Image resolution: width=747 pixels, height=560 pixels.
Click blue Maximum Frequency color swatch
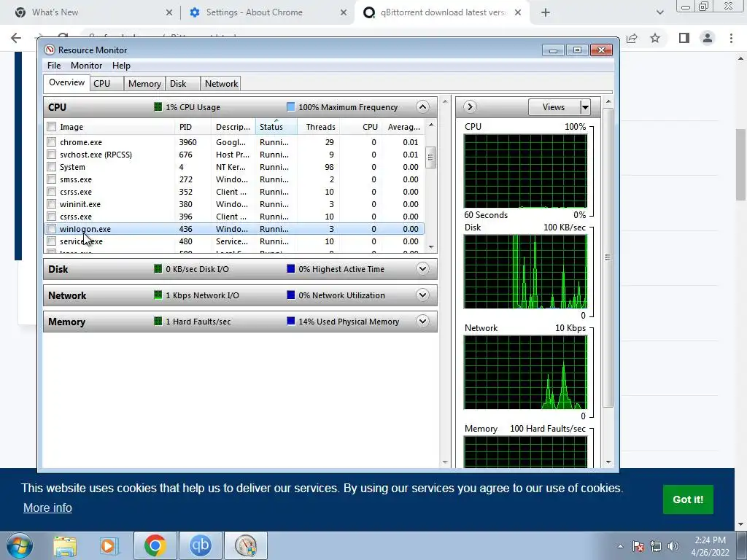(x=290, y=106)
